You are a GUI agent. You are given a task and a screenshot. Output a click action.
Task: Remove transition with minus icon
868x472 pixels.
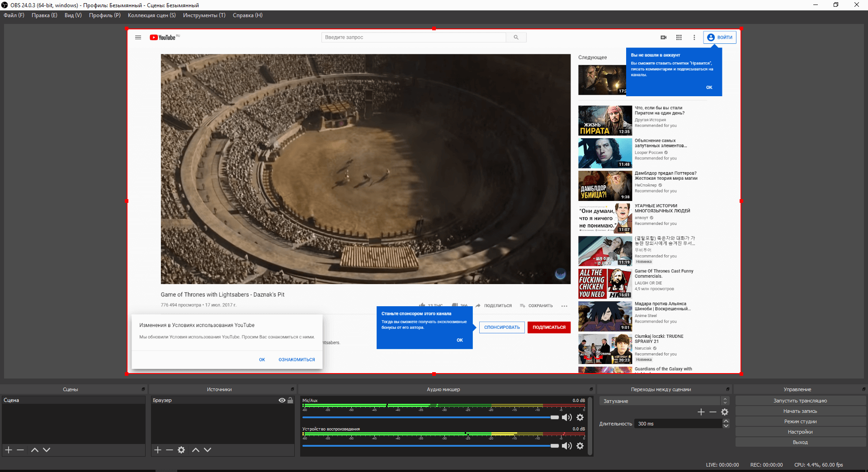(x=713, y=412)
